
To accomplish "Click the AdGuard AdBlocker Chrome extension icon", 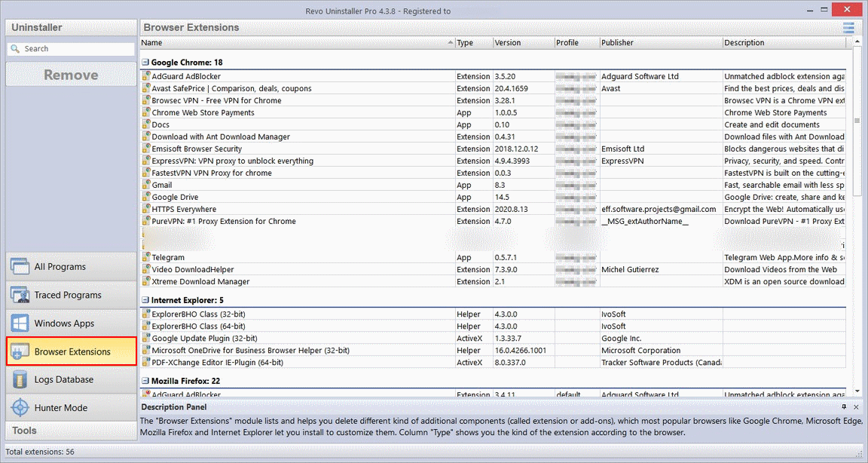I will tap(146, 76).
